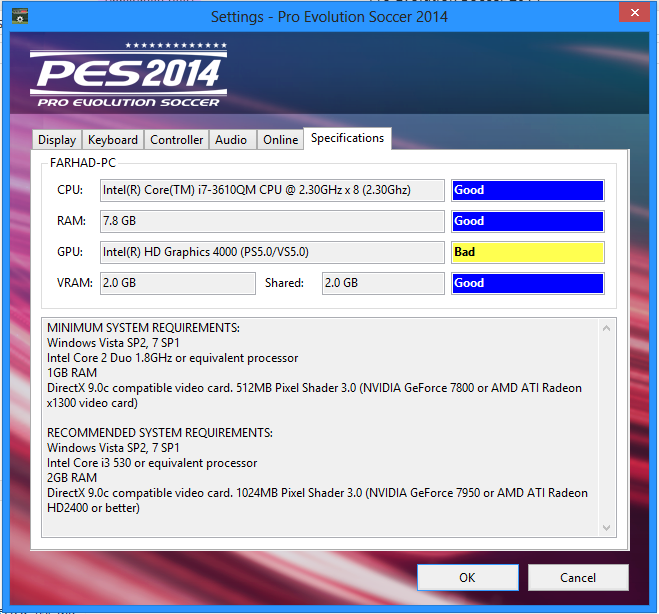Click the Shared: label

pyautogui.click(x=284, y=283)
